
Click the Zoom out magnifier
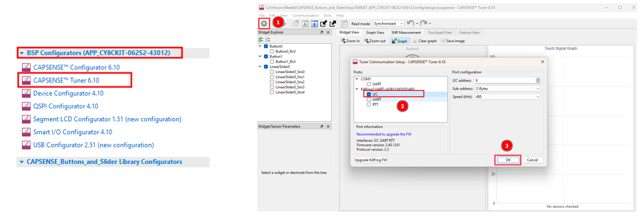pos(375,41)
